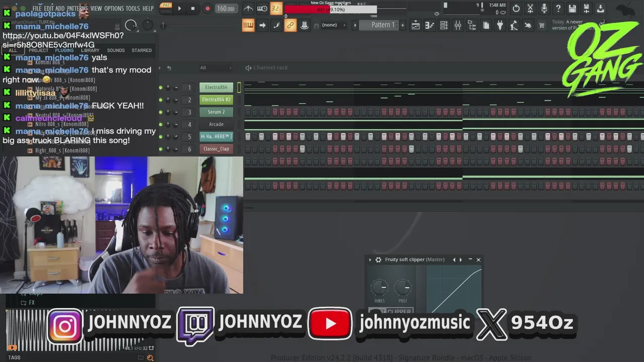The width and height of the screenshot is (644, 362).
Task: Click the note pen icon in toolbar
Action: 276,25
